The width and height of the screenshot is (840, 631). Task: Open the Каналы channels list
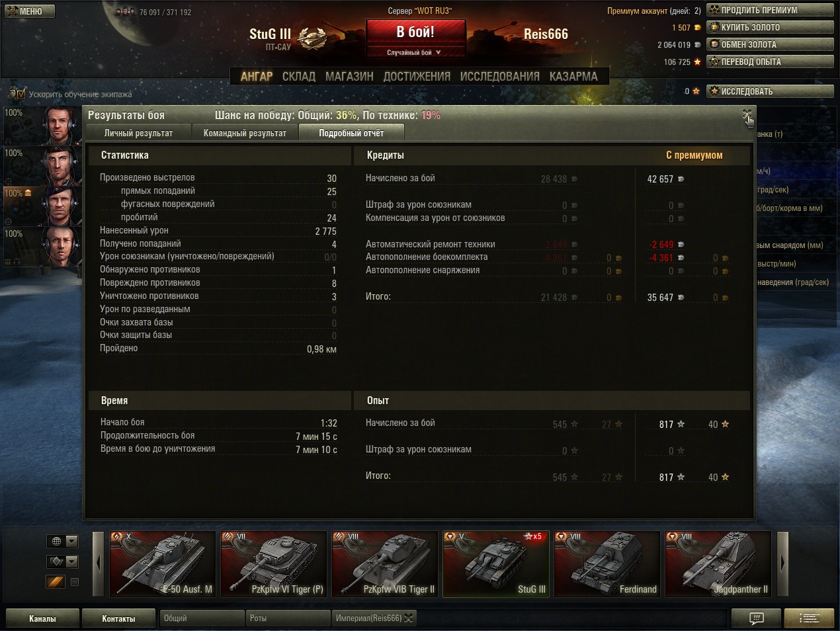(x=42, y=618)
